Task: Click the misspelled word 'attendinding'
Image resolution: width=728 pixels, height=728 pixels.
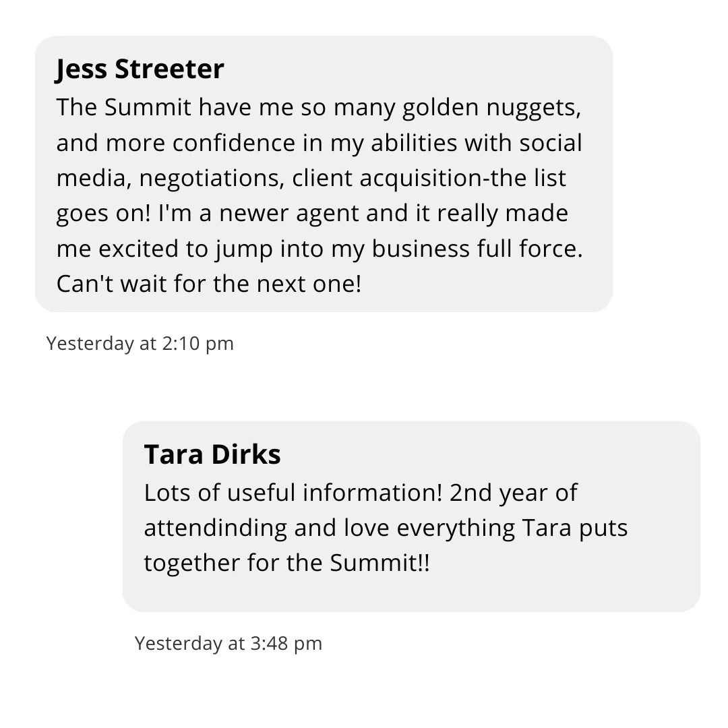Action: pyautogui.click(x=215, y=528)
